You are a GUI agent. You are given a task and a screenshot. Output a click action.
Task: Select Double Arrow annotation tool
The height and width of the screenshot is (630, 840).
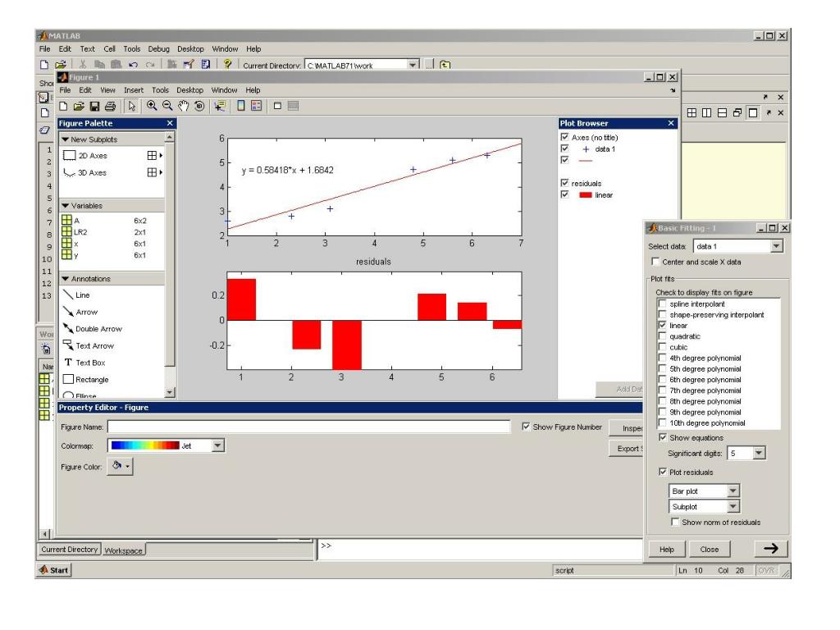(93, 328)
